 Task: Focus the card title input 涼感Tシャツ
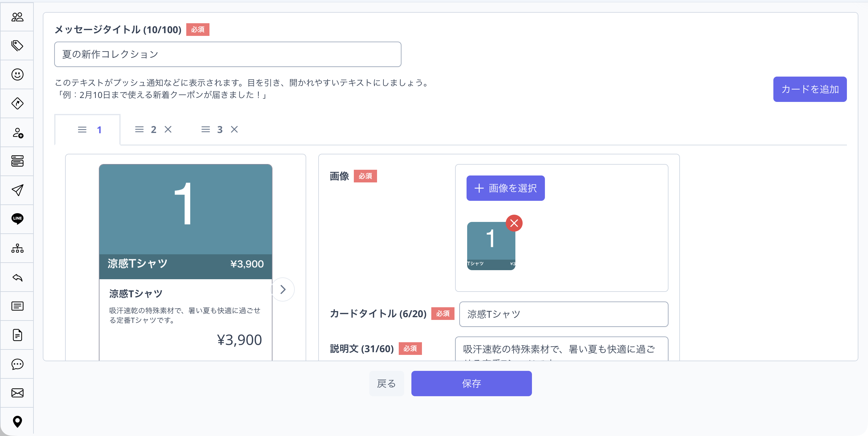tap(563, 314)
